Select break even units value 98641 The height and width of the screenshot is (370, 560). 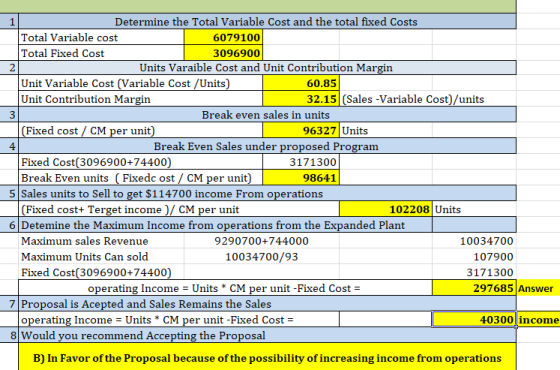[301, 178]
